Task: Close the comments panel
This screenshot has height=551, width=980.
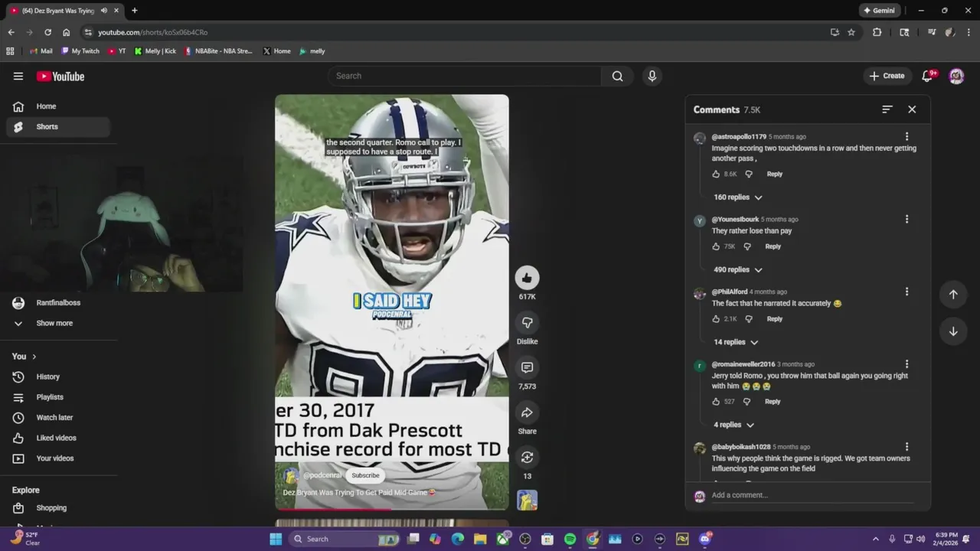Action: [912, 109]
